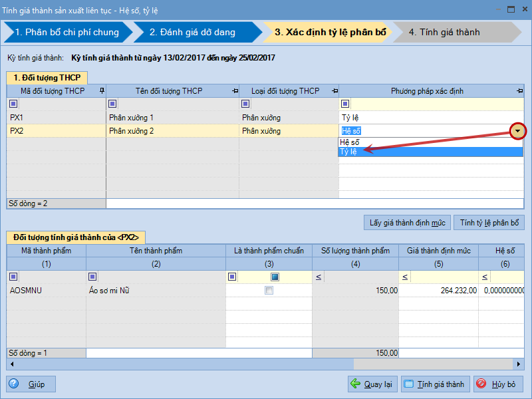Click Lấy giá thành định mức button
This screenshot has height=399, width=532.
(407, 222)
